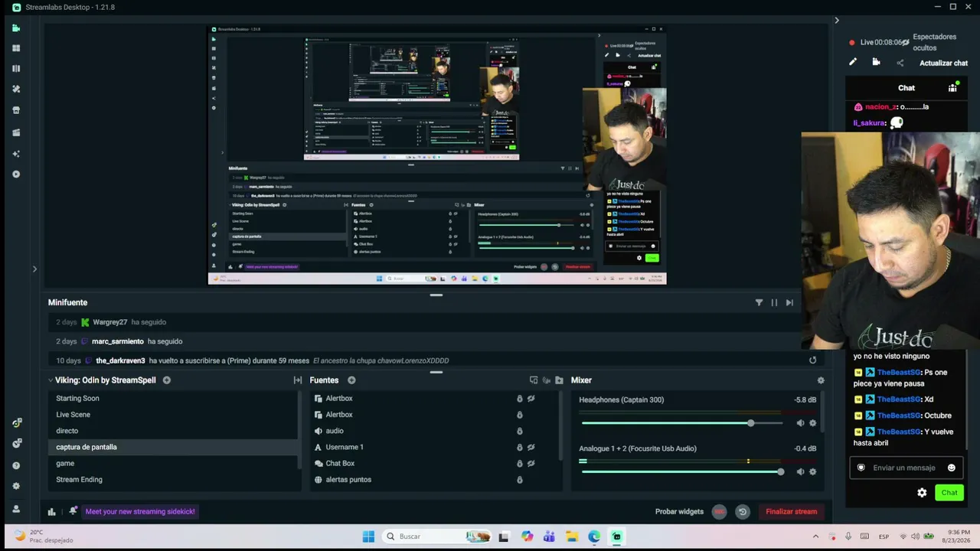Click Probar widgets button
This screenshot has width=980, height=551.
(679, 512)
